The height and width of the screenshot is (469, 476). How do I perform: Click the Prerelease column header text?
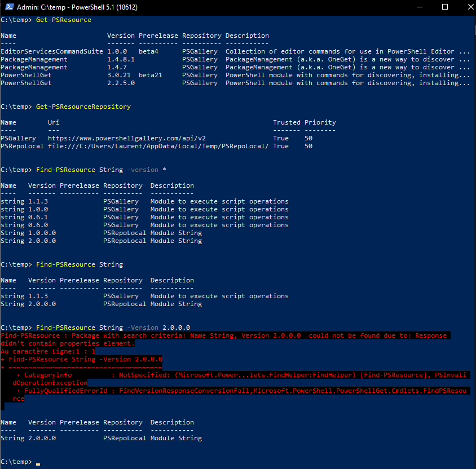click(x=158, y=35)
